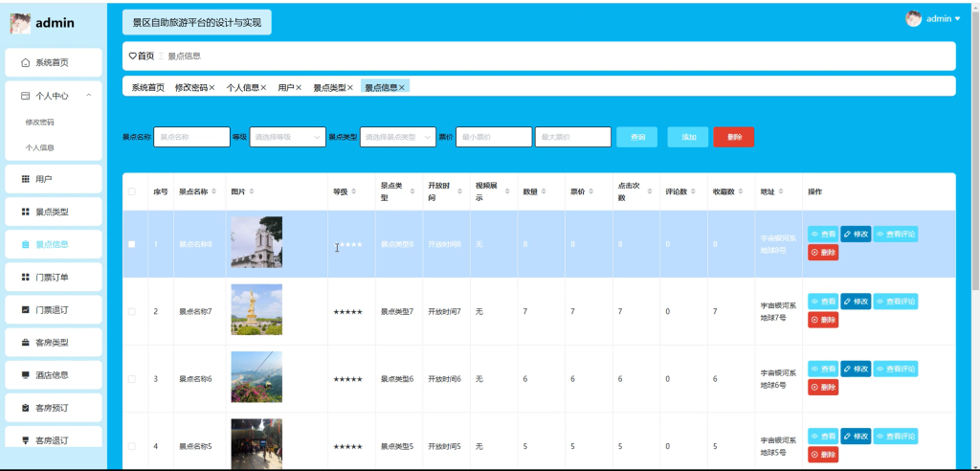Click the admin avatar at top right
This screenshot has height=471, width=980.
click(x=913, y=19)
